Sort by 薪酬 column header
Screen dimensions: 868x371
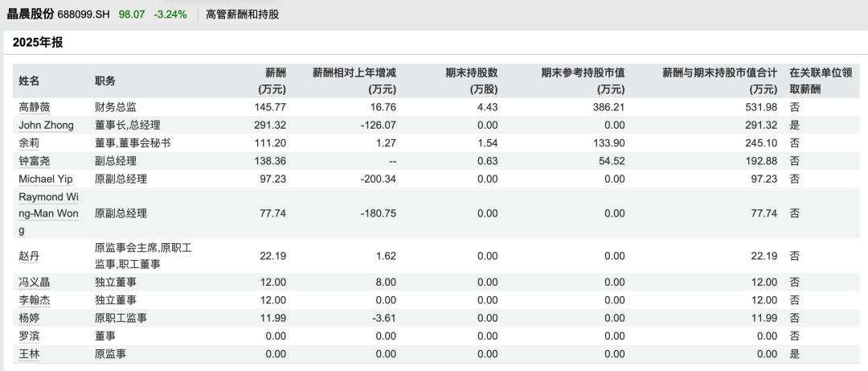click(x=272, y=81)
